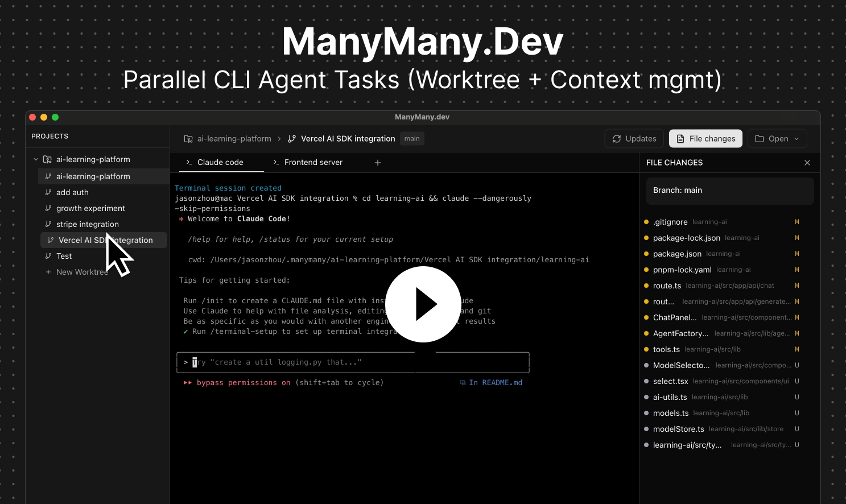Viewport: 846px width, 504px height.
Task: Click the yellow status dot for pnpm-lock.yaml
Action: coord(646,270)
